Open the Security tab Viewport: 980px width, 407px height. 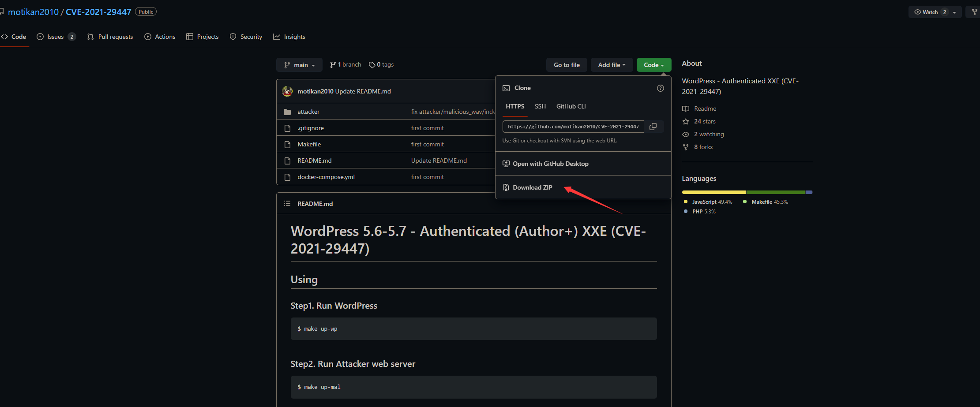click(x=246, y=37)
